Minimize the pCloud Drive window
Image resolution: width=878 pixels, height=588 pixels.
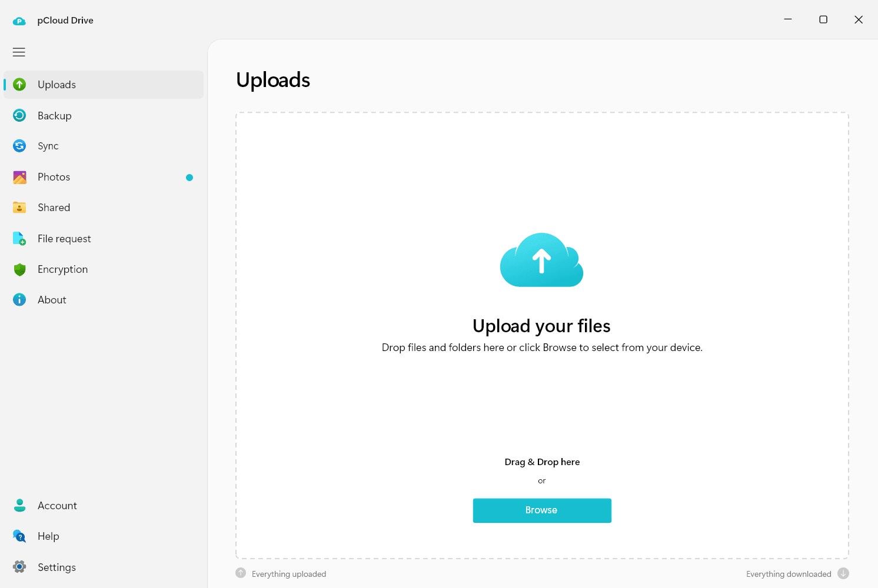coord(788,19)
